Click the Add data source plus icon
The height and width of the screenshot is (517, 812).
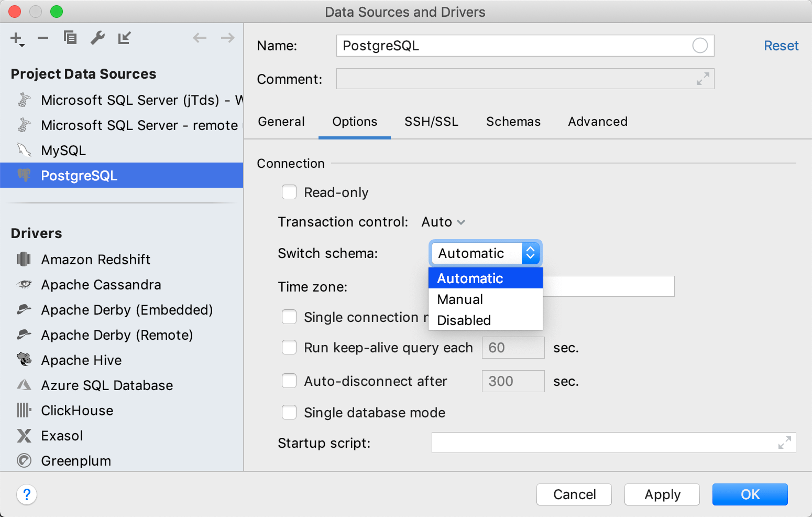tap(15, 38)
